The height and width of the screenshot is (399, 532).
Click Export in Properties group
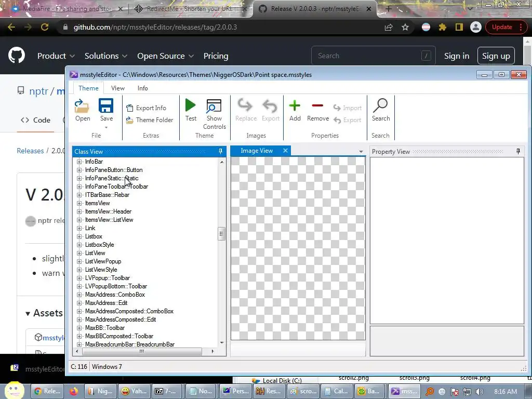pyautogui.click(x=348, y=120)
